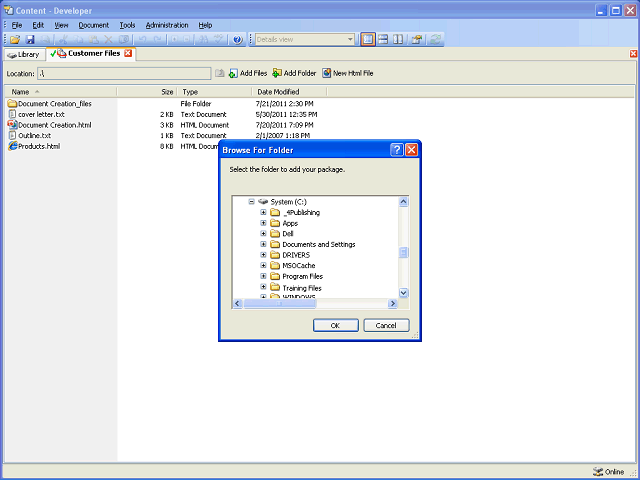
Task: Click the grayed Undo arrow icon
Action: pos(142,40)
